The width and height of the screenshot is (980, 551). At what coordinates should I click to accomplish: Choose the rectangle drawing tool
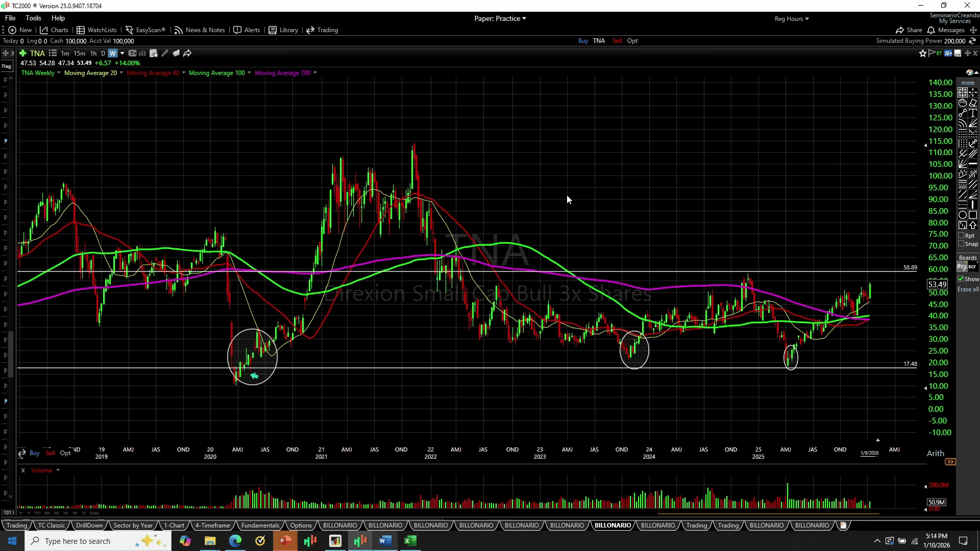click(973, 215)
